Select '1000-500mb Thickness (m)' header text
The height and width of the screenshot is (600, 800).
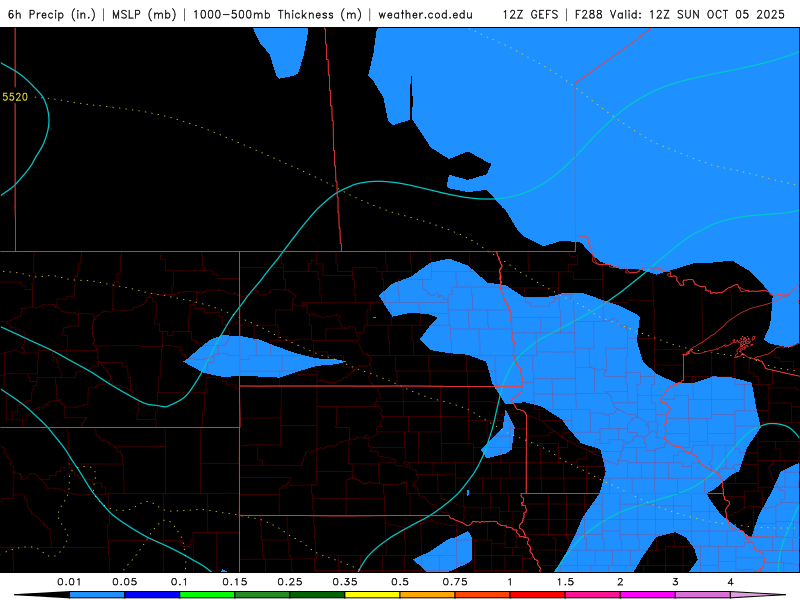(x=277, y=15)
